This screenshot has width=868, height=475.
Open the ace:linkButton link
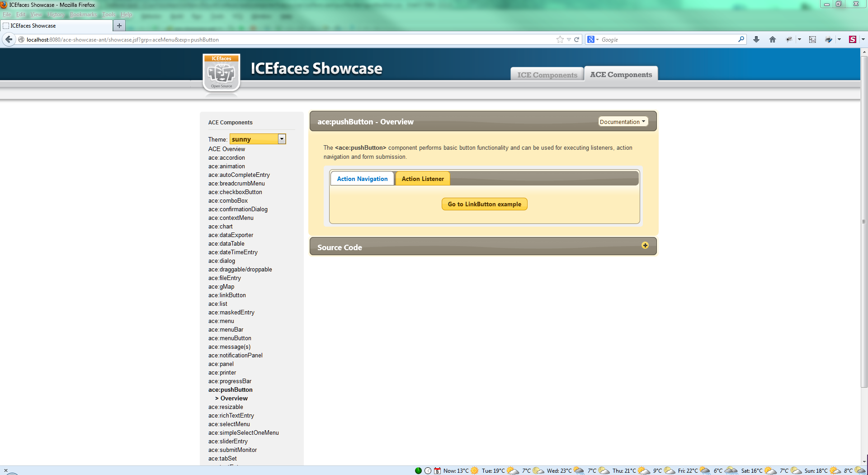click(x=227, y=295)
